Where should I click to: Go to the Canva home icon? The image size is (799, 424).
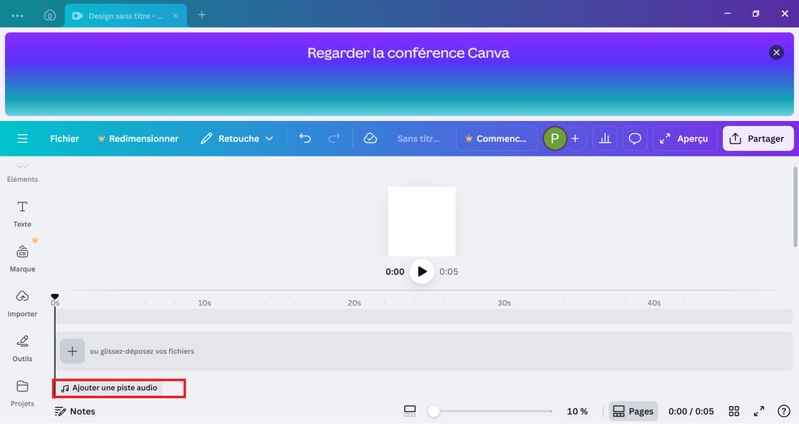coord(49,15)
